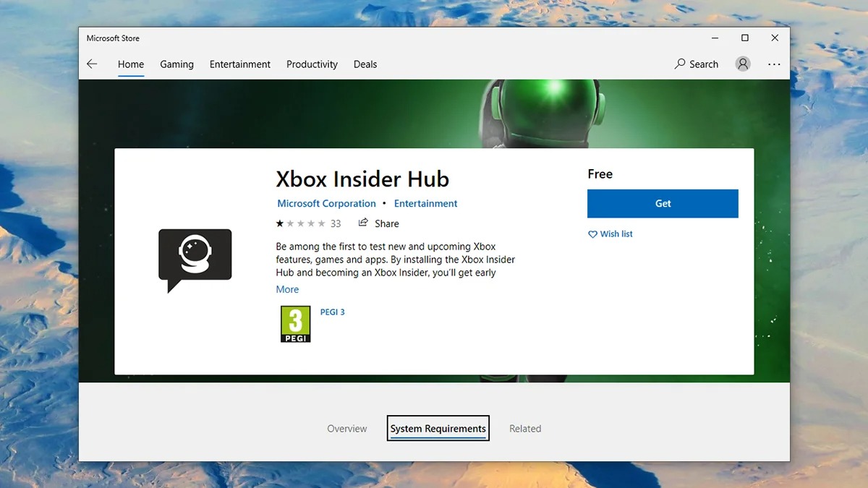This screenshot has width=868, height=488.
Task: Maximize the Microsoft Store window
Action: 744,38
